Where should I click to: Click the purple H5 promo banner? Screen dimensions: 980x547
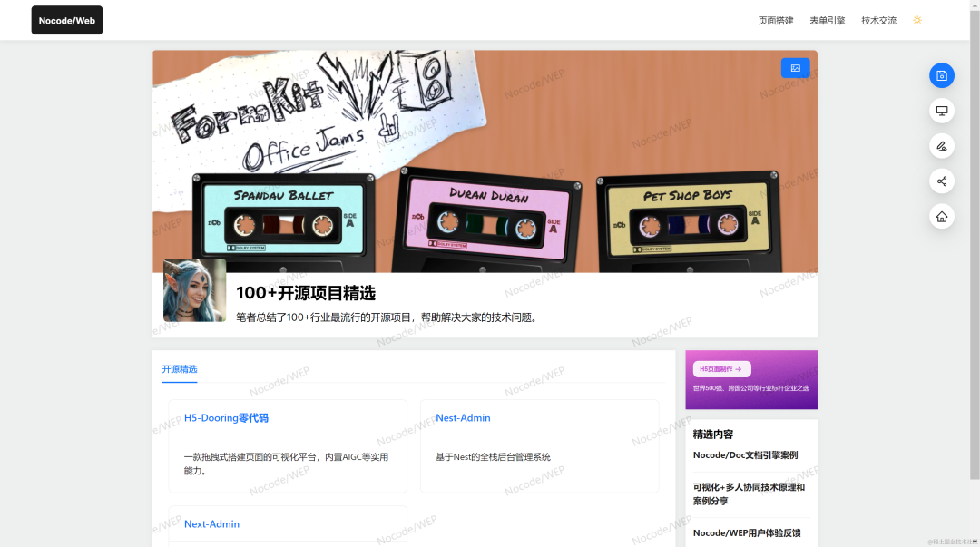click(751, 379)
